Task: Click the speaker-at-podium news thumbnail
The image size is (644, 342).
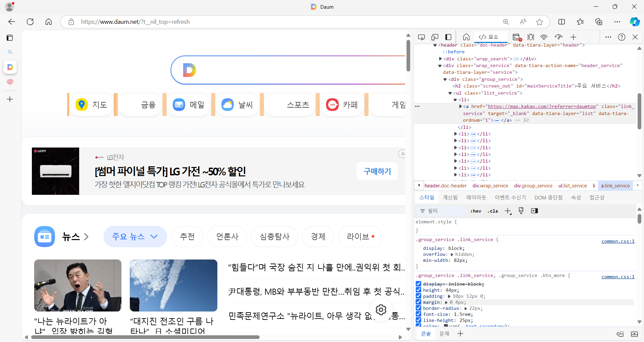Action: pos(78,285)
